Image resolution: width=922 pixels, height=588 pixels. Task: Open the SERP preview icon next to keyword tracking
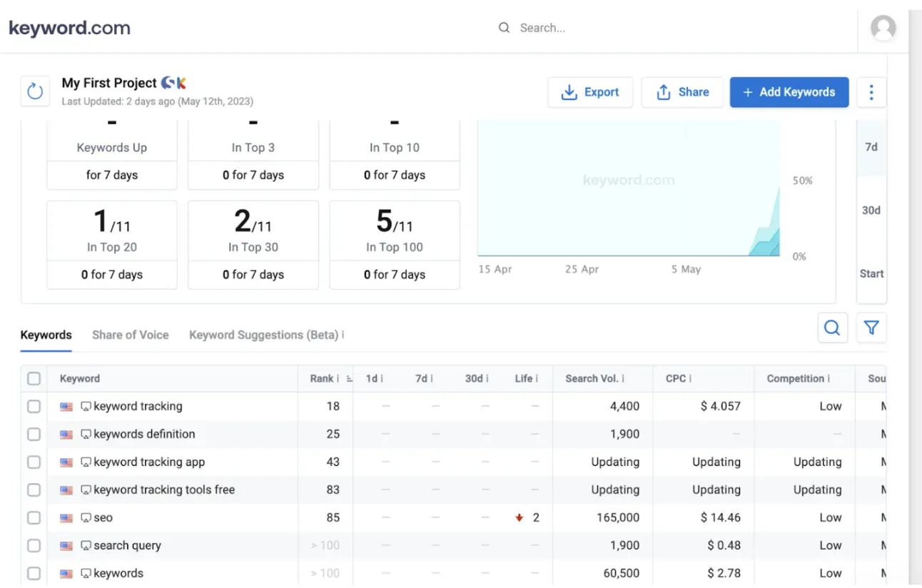(x=85, y=406)
